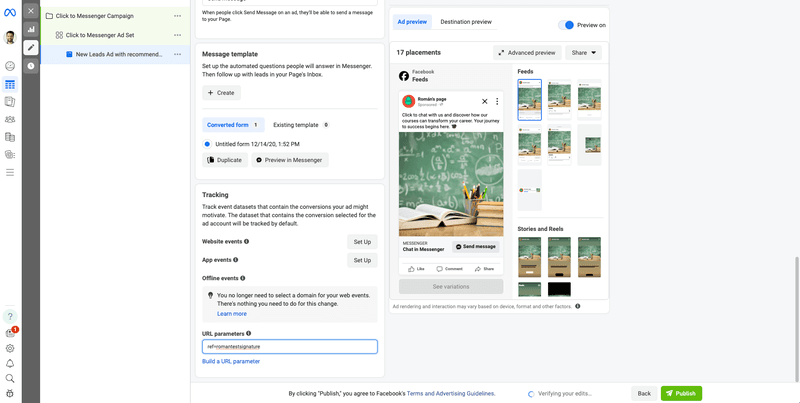The width and height of the screenshot is (800, 403).
Task: Click the Facebook Feeds logo icon
Action: (404, 76)
